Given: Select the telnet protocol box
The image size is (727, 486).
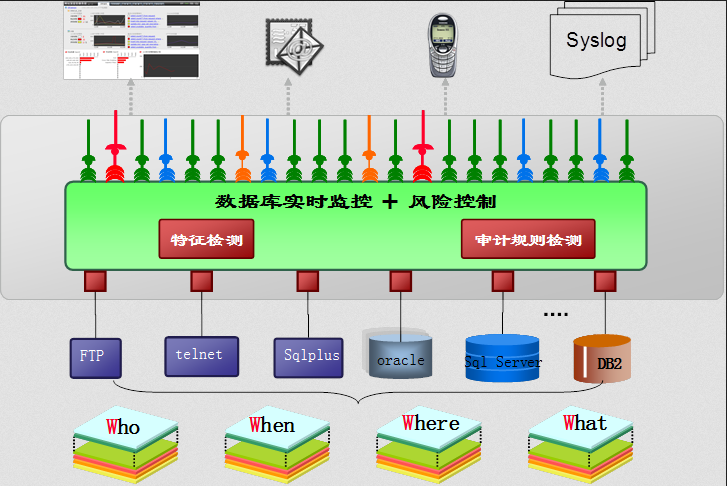Looking at the screenshot, I should (x=202, y=356).
